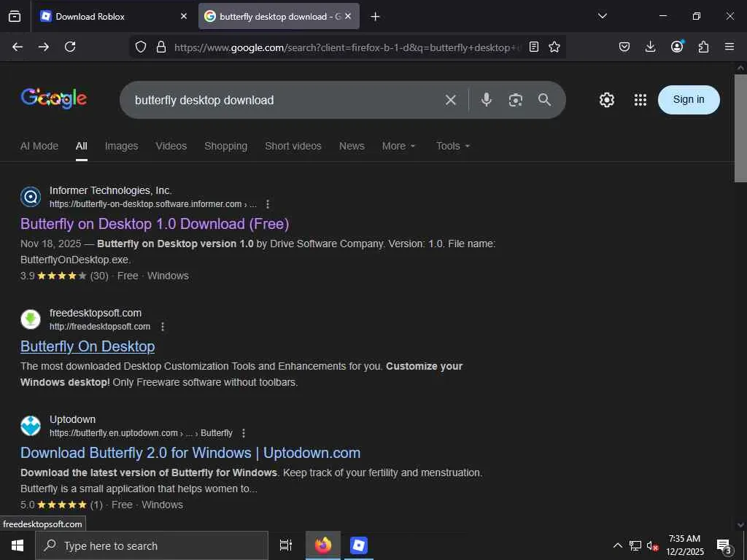Open the Firefox account icon
The height and width of the screenshot is (560, 747).
coord(677,46)
